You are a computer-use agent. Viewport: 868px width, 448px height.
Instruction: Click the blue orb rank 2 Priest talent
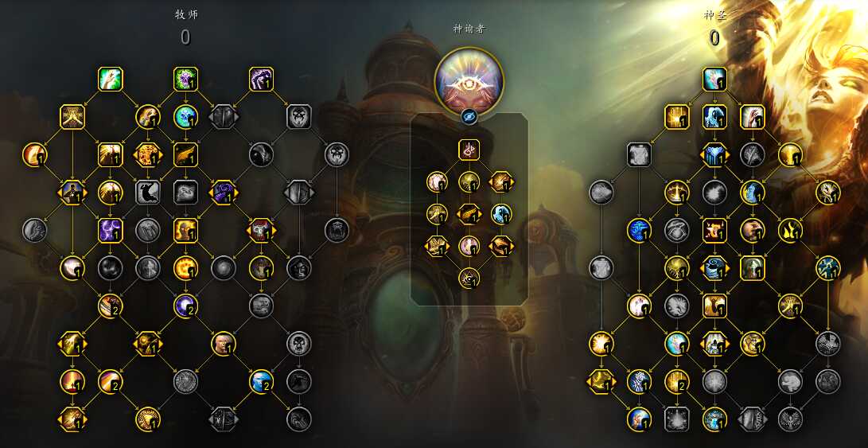point(261,381)
